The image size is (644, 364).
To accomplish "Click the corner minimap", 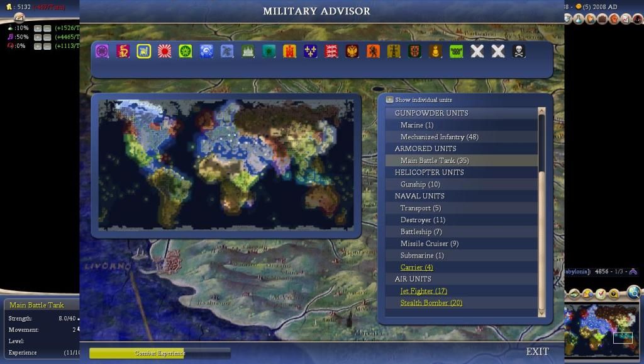I will (x=602, y=330).
